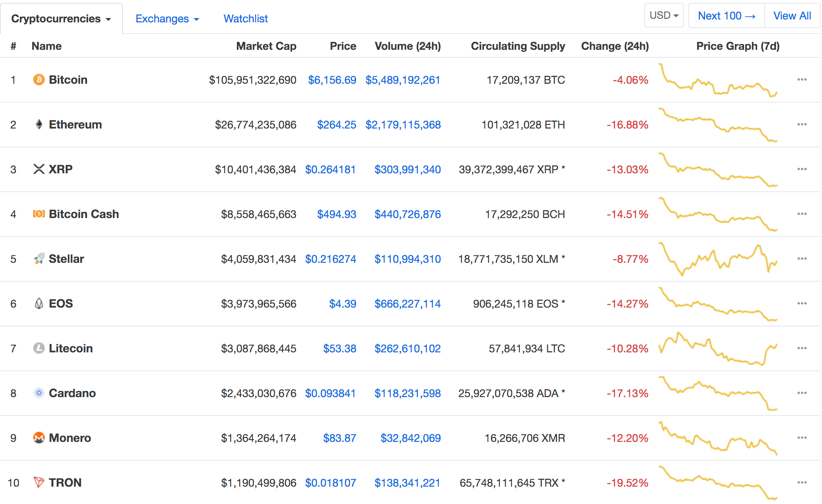Image resolution: width=822 pixels, height=504 pixels.
Task: Expand the Cryptocurrencies dropdown tab
Action: (x=61, y=19)
